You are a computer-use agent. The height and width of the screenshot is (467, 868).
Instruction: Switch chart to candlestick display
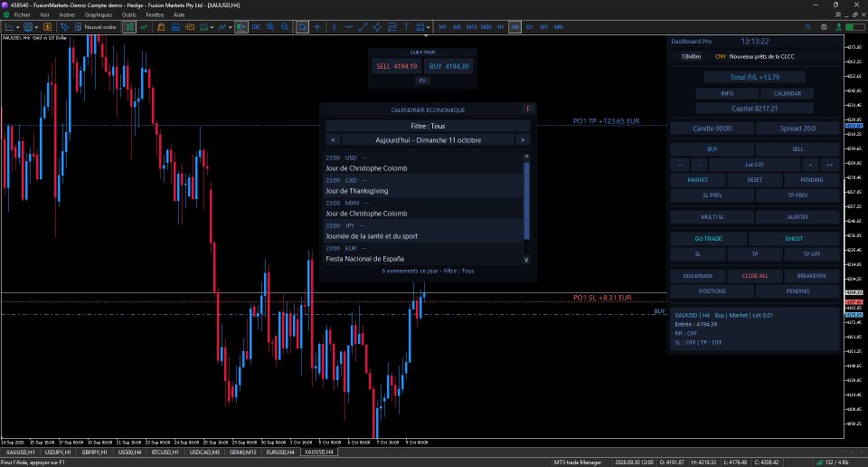tap(129, 26)
